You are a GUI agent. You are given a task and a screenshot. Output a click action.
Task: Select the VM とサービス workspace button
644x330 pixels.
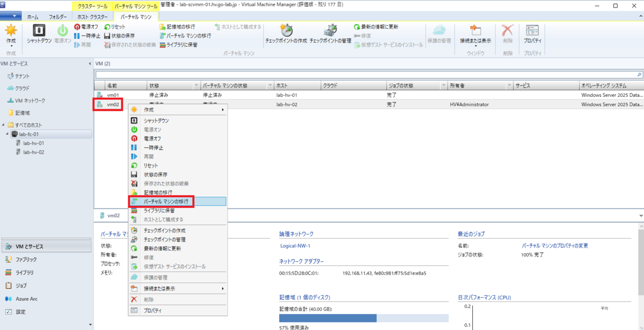pyautogui.click(x=46, y=247)
